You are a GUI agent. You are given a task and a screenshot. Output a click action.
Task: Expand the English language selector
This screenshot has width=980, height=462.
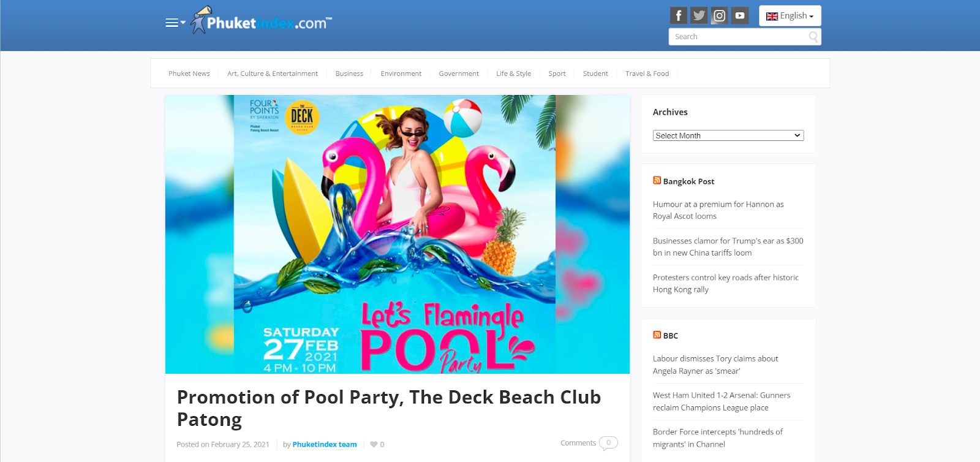(790, 16)
